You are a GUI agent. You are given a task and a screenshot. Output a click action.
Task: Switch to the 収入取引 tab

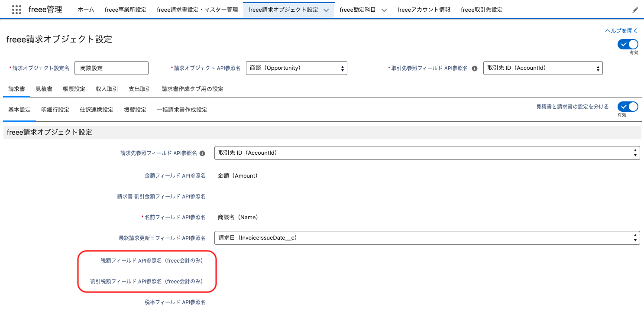coord(107,89)
